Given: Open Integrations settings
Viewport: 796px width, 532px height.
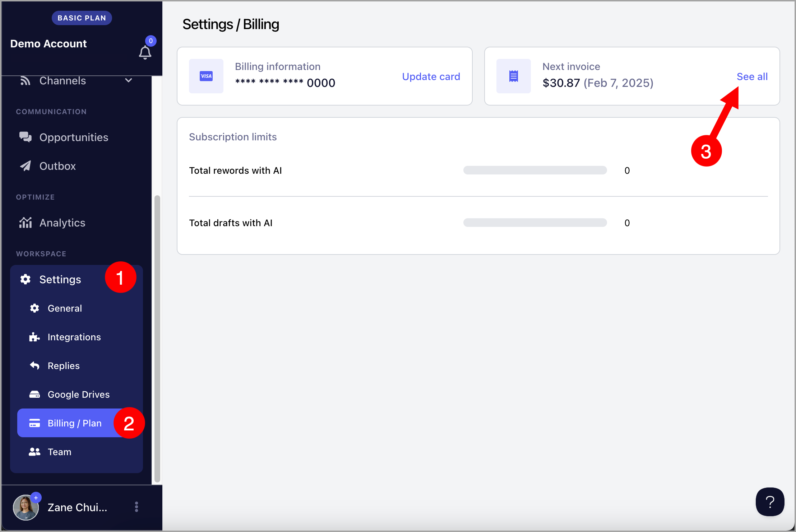Looking at the screenshot, I should coord(80,337).
